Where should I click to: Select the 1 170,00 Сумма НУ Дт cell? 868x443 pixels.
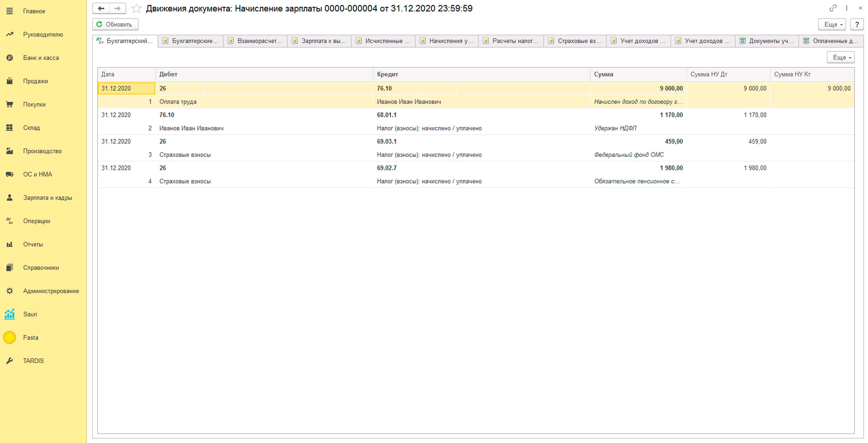pyautogui.click(x=729, y=115)
